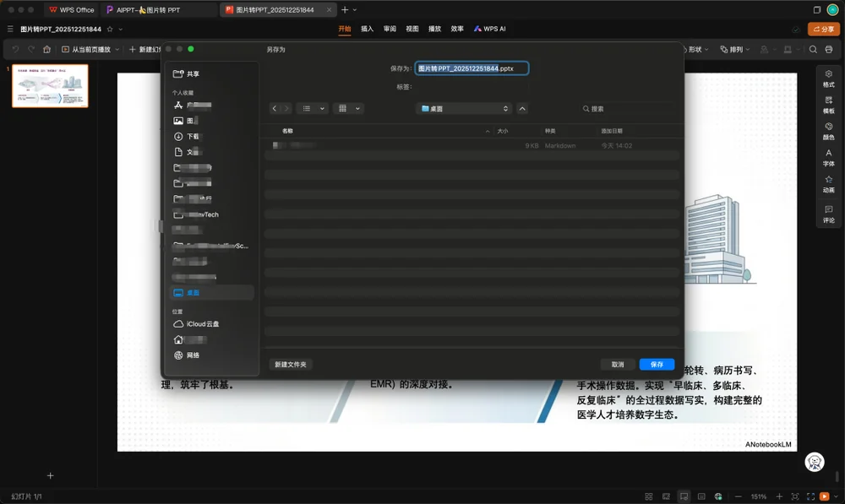The height and width of the screenshot is (504, 845).
Task: Select the 开始 ribbon tab
Action: 345,29
